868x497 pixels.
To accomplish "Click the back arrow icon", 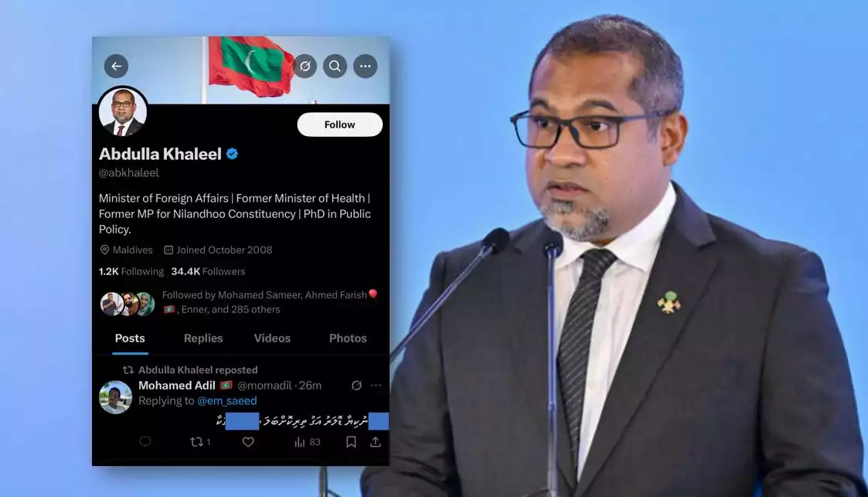I will click(116, 66).
